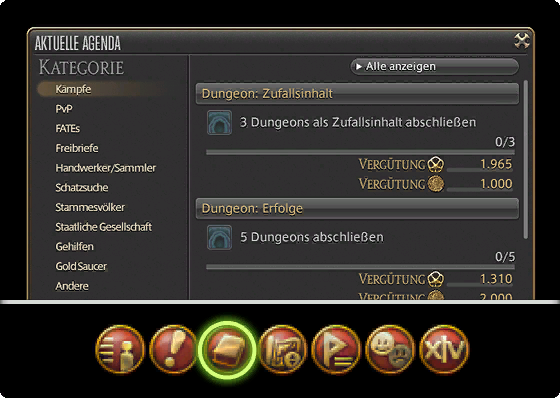
Task: Choose the Gold Saucer category
Action: pyautogui.click(x=81, y=266)
